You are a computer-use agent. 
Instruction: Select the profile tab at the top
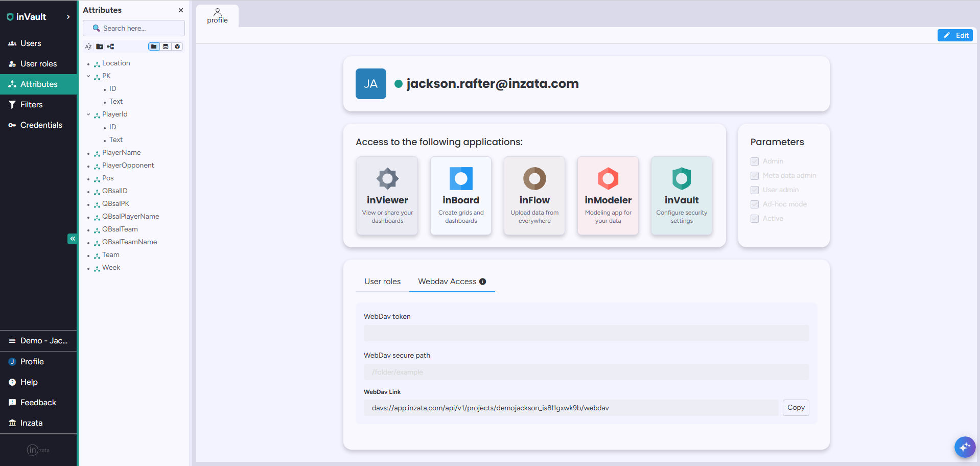pos(217,16)
